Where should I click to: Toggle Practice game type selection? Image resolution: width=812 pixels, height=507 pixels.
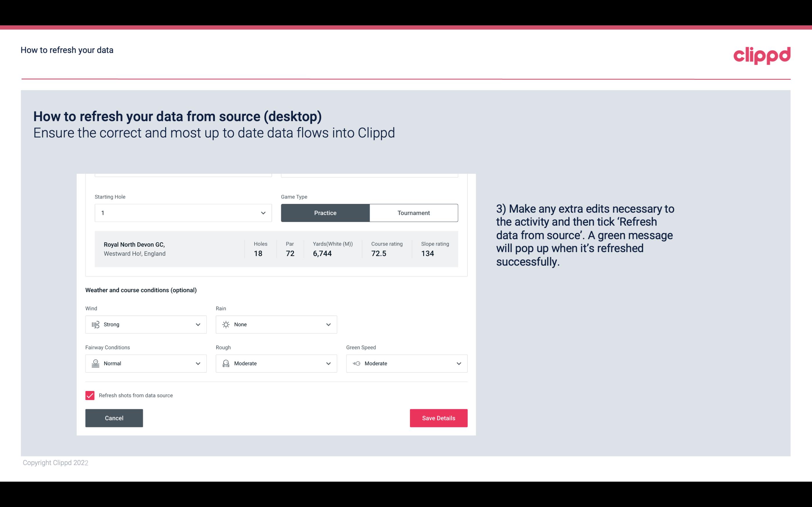[x=325, y=213]
